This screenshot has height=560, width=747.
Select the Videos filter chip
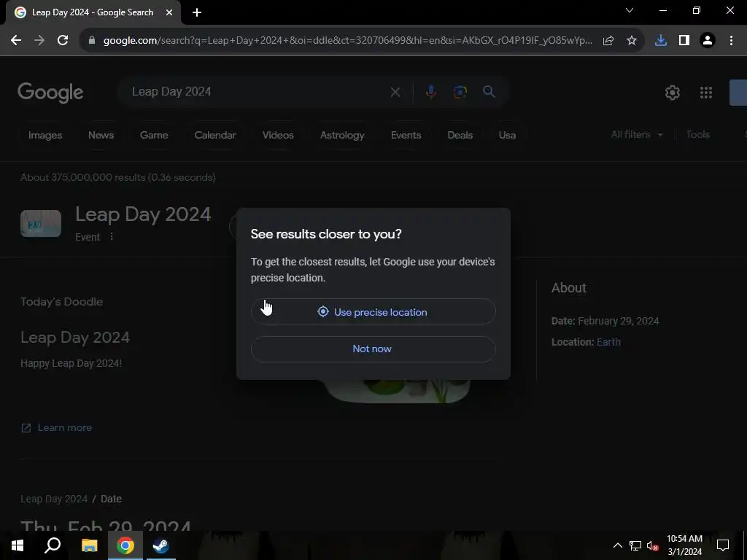point(278,135)
